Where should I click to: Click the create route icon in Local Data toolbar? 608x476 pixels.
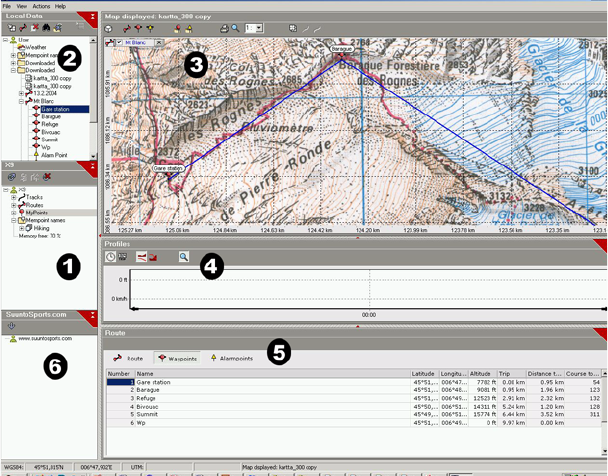(x=23, y=28)
